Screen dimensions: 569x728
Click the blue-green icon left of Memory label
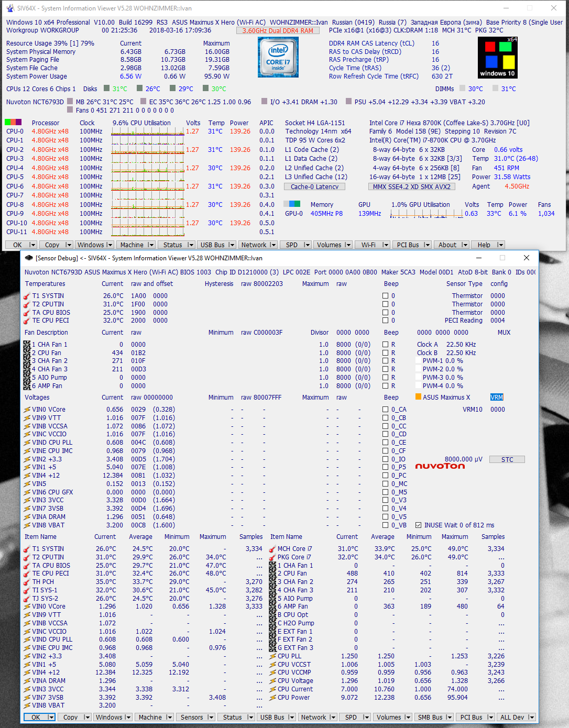(292, 204)
